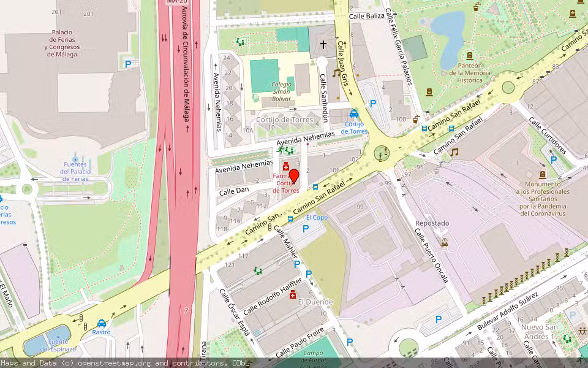Click the tree icon in the Camino San Rafael roundabout
Viewport: 588px width, 368px height.
pyautogui.click(x=382, y=153)
